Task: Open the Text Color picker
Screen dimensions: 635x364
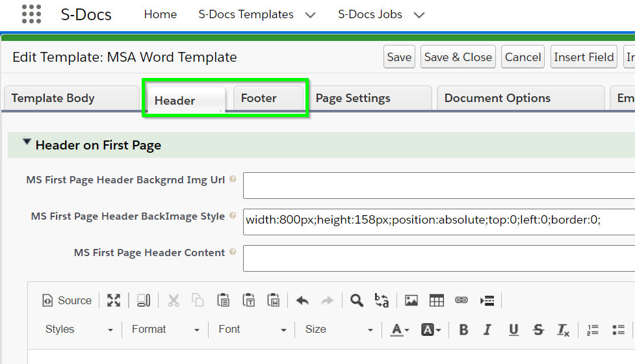Action: coord(400,330)
